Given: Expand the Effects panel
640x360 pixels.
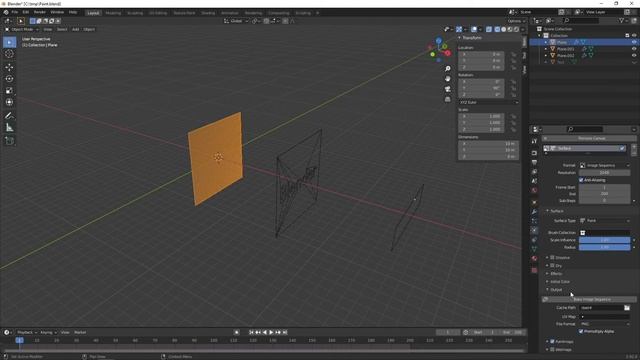Looking at the screenshot, I should (x=556, y=273).
